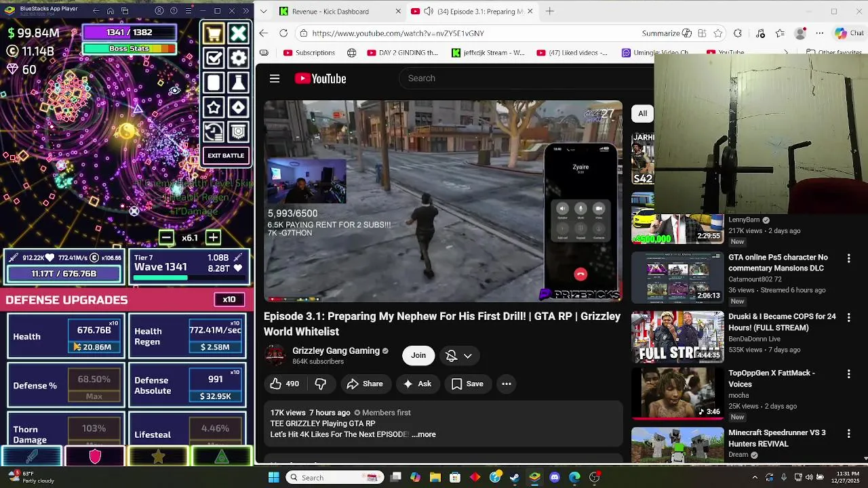Click the wave progress bar 1341 / 1382
Viewport: 868px width, 488px height.
click(x=129, y=33)
